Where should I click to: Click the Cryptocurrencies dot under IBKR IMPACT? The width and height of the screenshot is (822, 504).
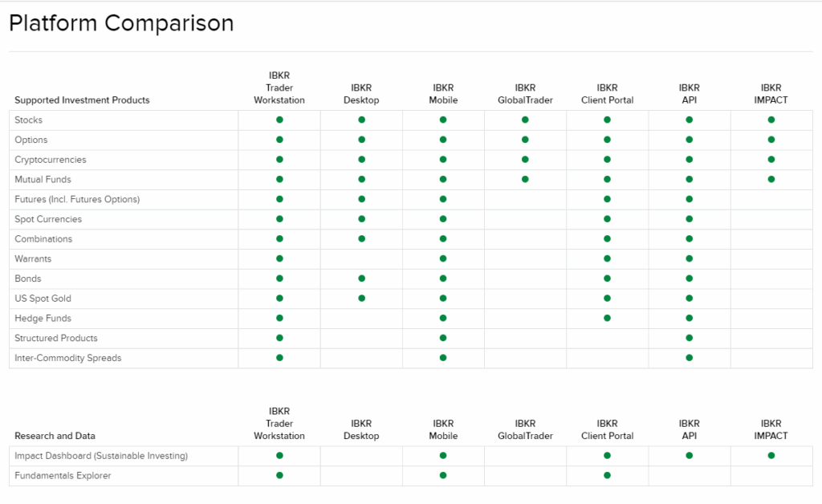click(x=771, y=159)
